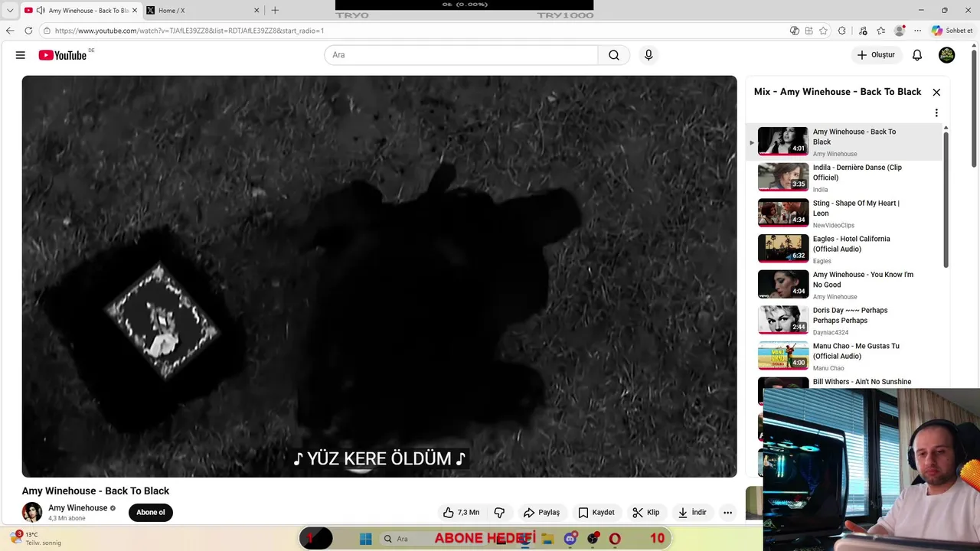980x551 pixels.
Task: Open the YouTube hamburger guide menu
Action: coord(21,55)
